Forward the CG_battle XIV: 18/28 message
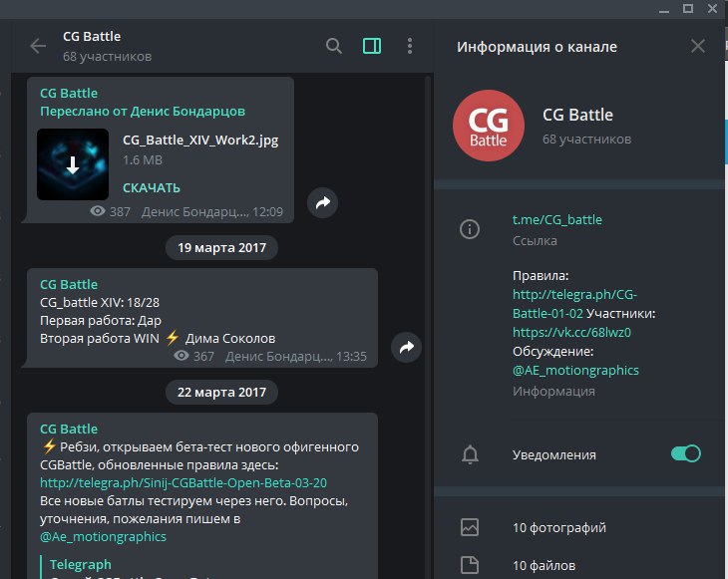Screen dimensions: 728x579 tap(406, 347)
